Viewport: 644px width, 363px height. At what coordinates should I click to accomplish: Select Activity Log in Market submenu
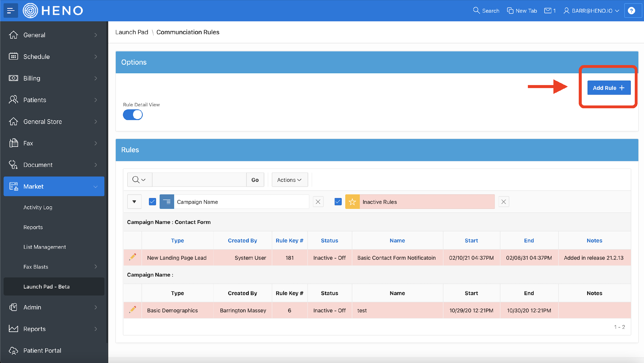point(38,207)
